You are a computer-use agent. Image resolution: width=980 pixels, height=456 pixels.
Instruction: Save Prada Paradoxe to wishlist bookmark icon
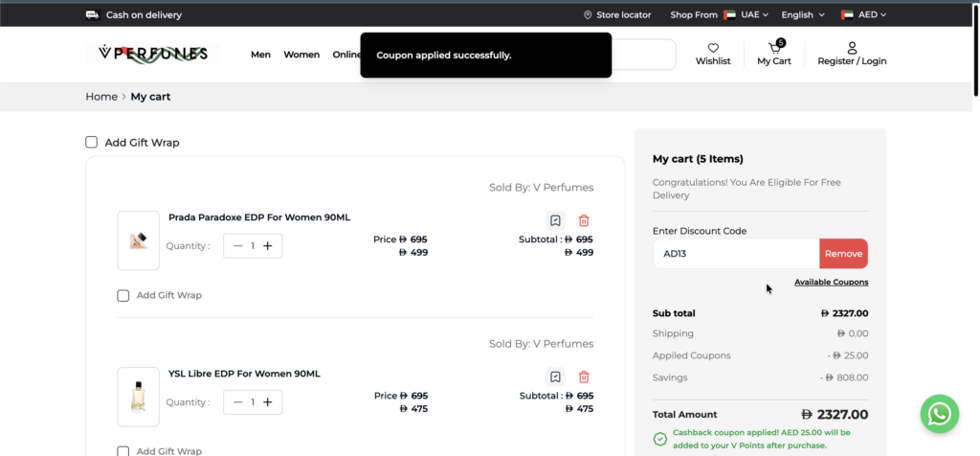click(x=555, y=220)
